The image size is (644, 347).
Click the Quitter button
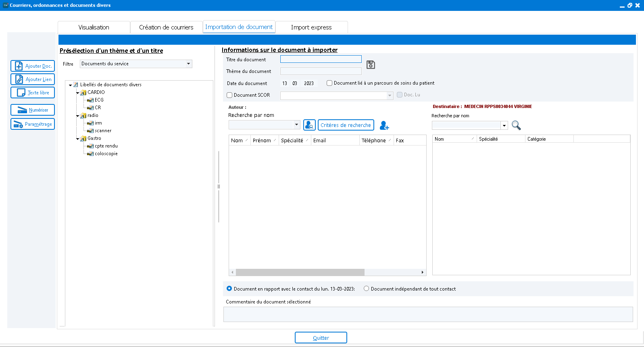(321, 338)
